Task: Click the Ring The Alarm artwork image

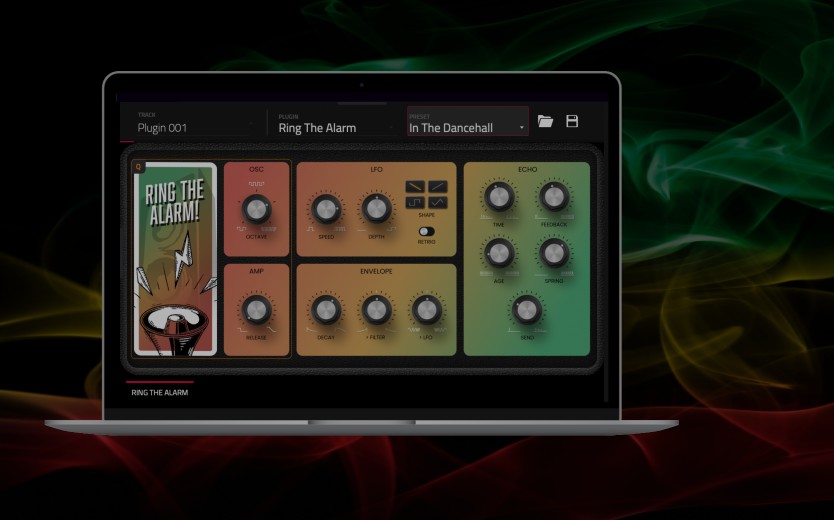Action: coord(175,260)
